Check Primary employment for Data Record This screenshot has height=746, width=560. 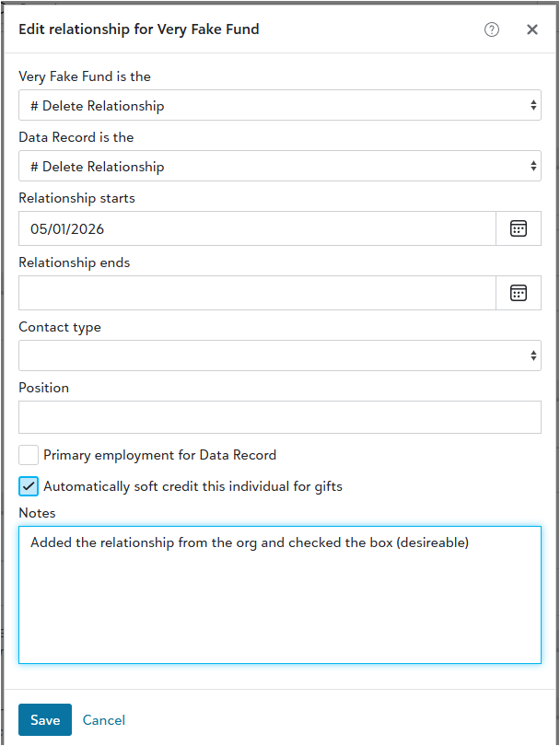point(29,455)
